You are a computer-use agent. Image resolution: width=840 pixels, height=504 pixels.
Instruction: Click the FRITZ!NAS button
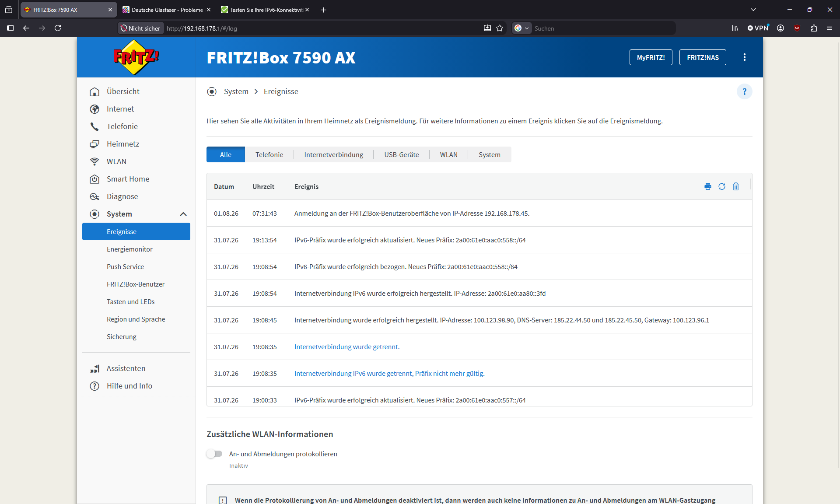click(703, 57)
